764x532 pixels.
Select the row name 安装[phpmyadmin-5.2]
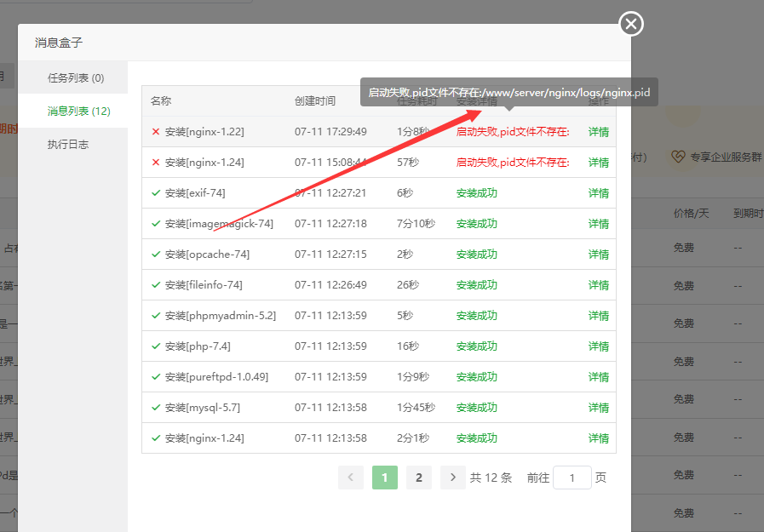tap(221, 316)
